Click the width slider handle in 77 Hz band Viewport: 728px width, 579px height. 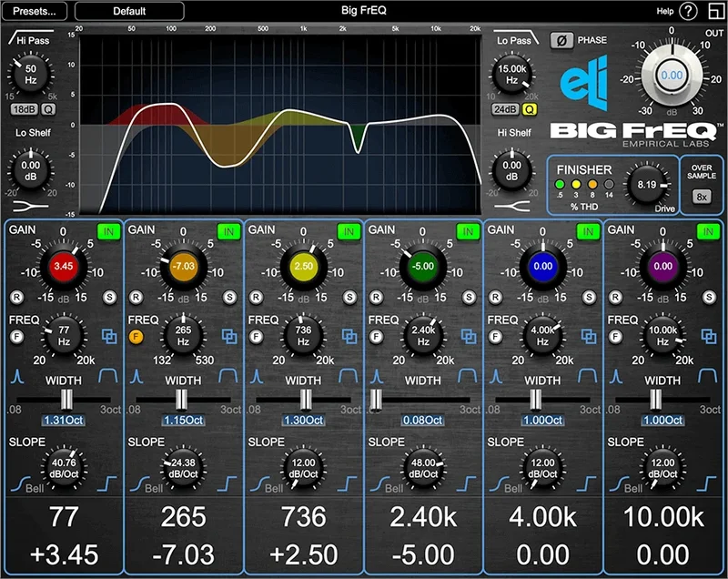tap(66, 400)
